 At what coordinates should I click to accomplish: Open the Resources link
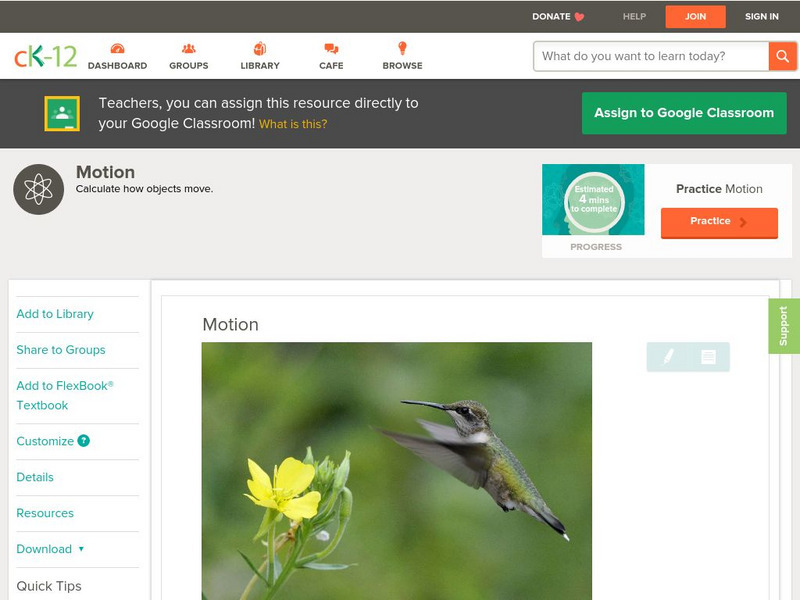pyautogui.click(x=45, y=513)
